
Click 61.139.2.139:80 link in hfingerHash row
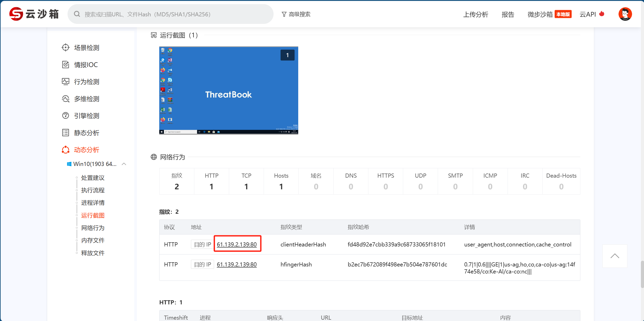[x=236, y=264]
